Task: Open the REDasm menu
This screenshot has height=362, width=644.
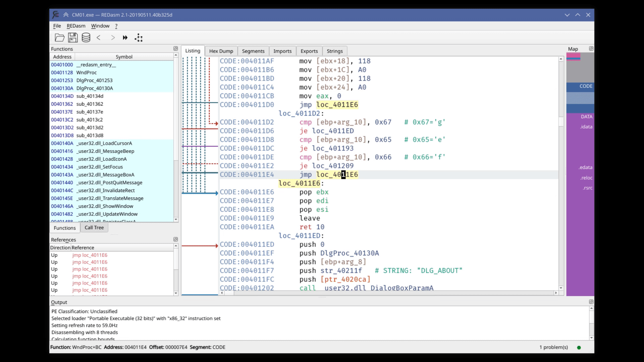Action: click(x=76, y=26)
